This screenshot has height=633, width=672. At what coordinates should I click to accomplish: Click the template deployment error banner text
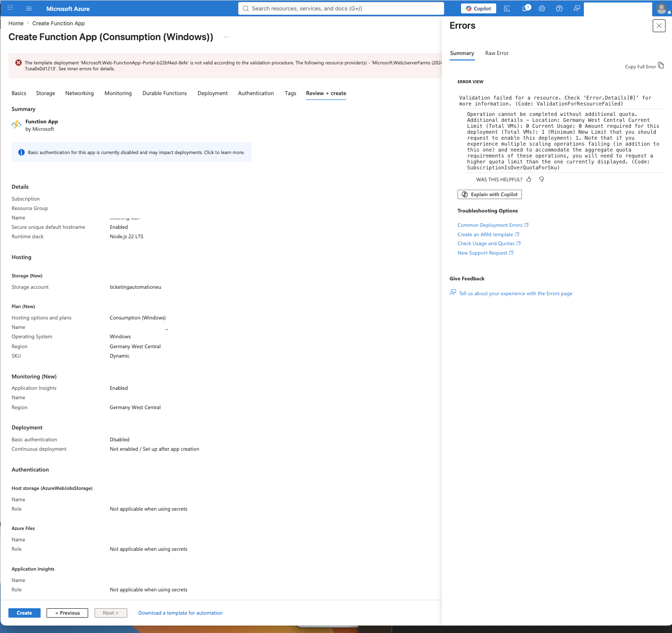[x=233, y=66]
